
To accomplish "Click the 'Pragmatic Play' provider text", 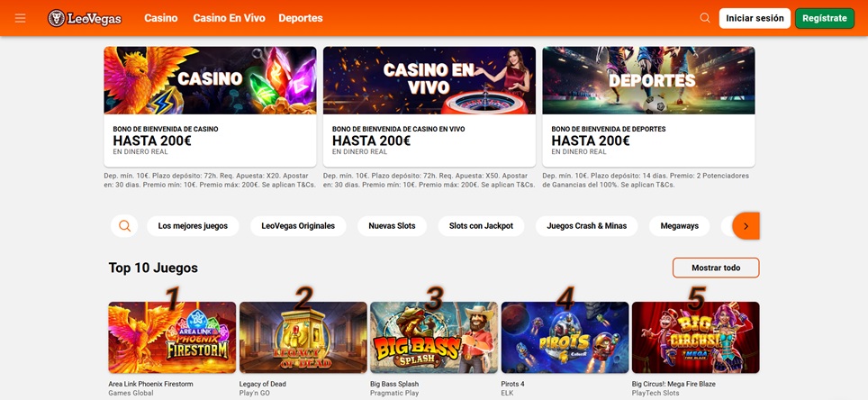I will click(x=394, y=394).
